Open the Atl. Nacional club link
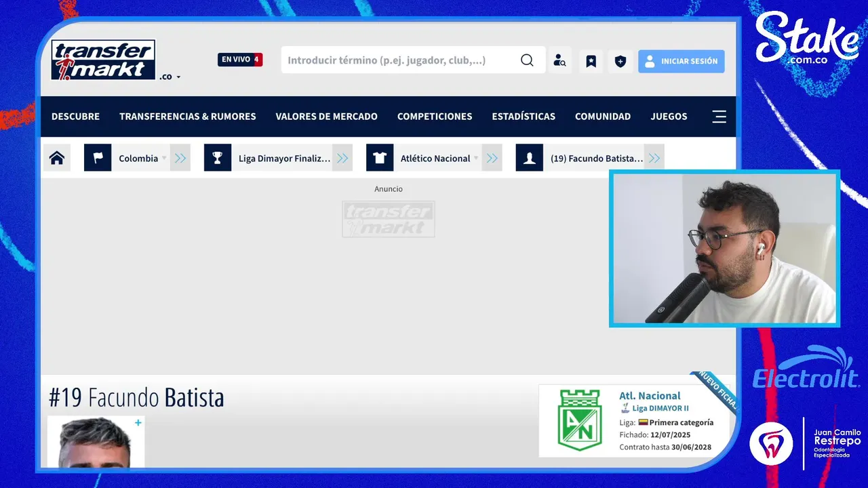This screenshot has height=488, width=868. 650,396
